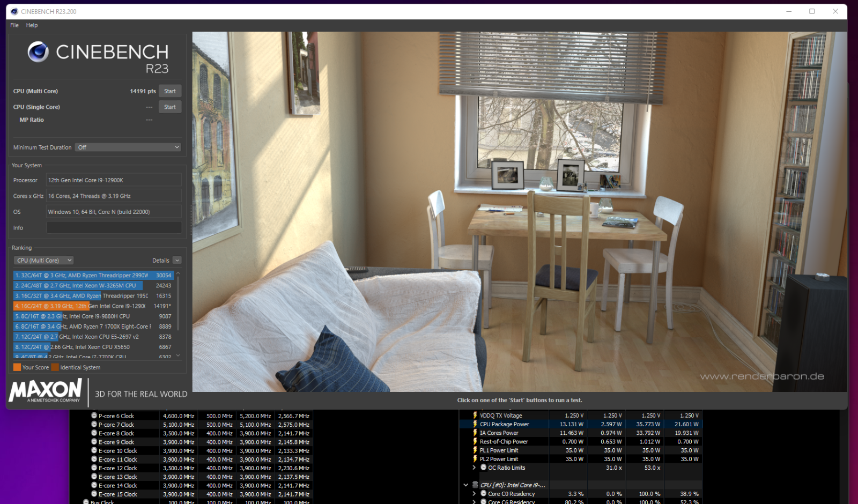Select ranking entry 8 Xeon X5650

pyautogui.click(x=93, y=347)
